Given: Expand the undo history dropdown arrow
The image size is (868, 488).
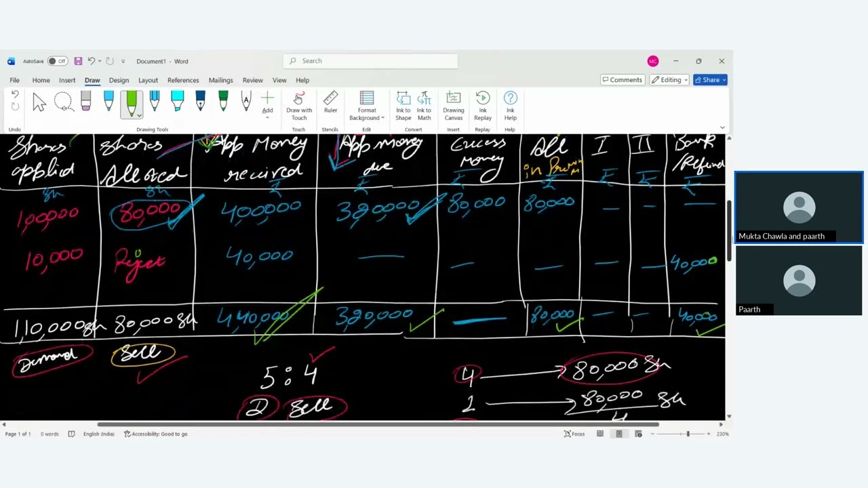Looking at the screenshot, I should [99, 61].
